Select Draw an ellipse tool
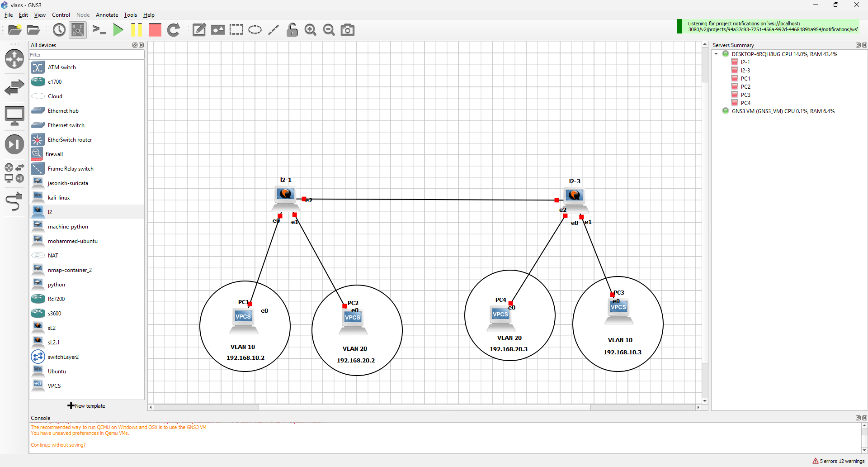Image resolution: width=868 pixels, height=467 pixels. (x=255, y=30)
